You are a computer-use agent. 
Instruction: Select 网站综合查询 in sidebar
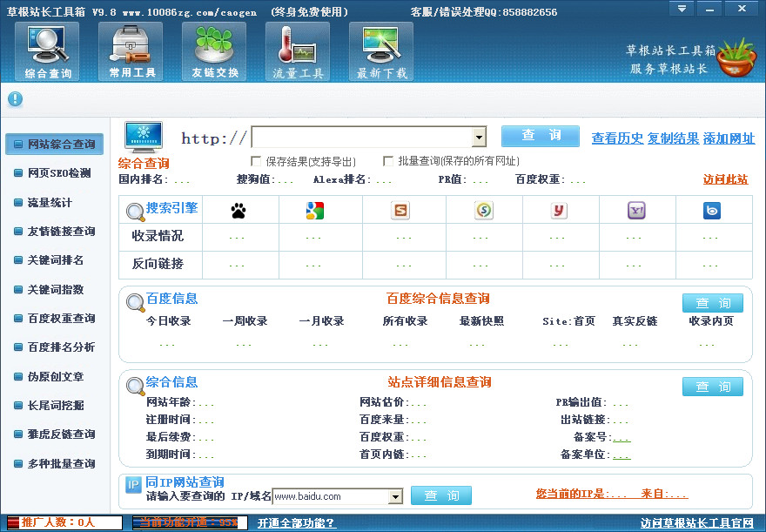(x=54, y=145)
